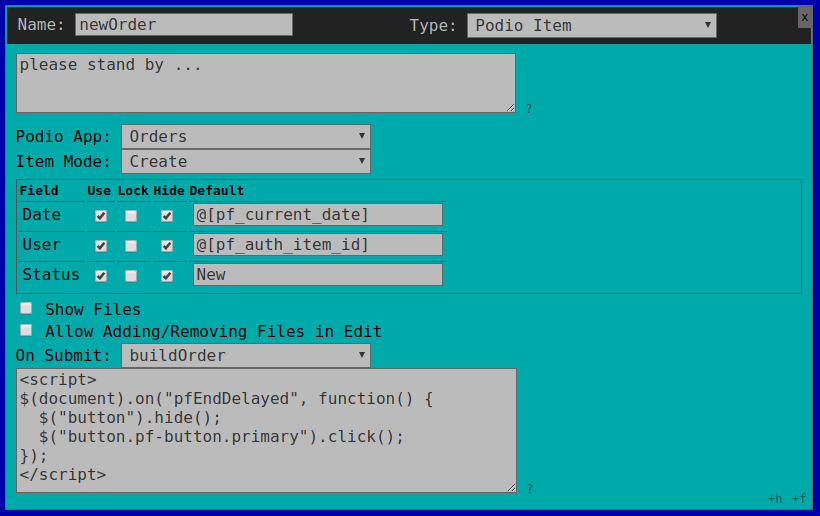Viewport: 820px width, 516px height.
Task: Click the help question mark beside script box
Action: pyautogui.click(x=530, y=489)
